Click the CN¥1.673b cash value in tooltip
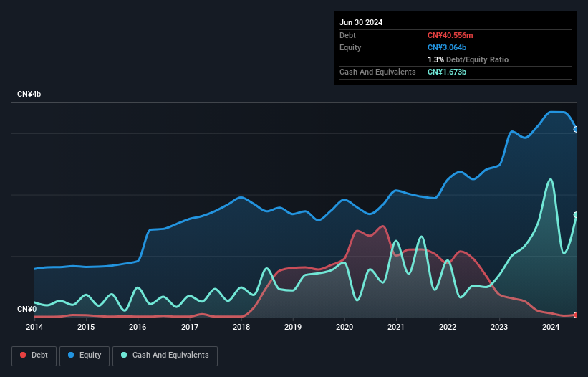588x377 pixels. point(446,72)
